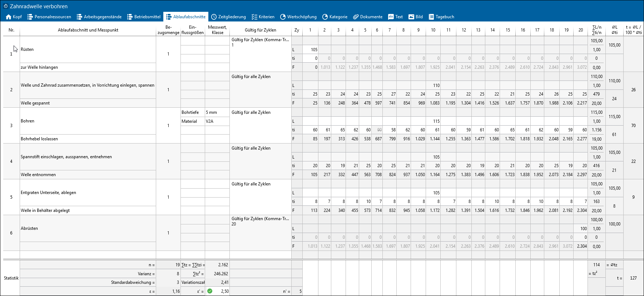The image size is (644, 296).
Task: Click the Wertschöpfung pie chart icon
Action: click(x=283, y=17)
